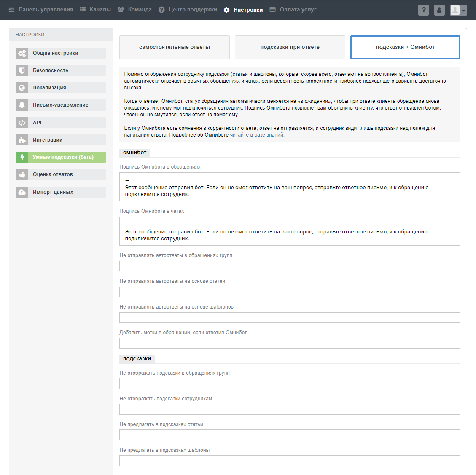
Task: Focus Не отображать подсказки в обращениях групп field
Action: click(x=290, y=384)
